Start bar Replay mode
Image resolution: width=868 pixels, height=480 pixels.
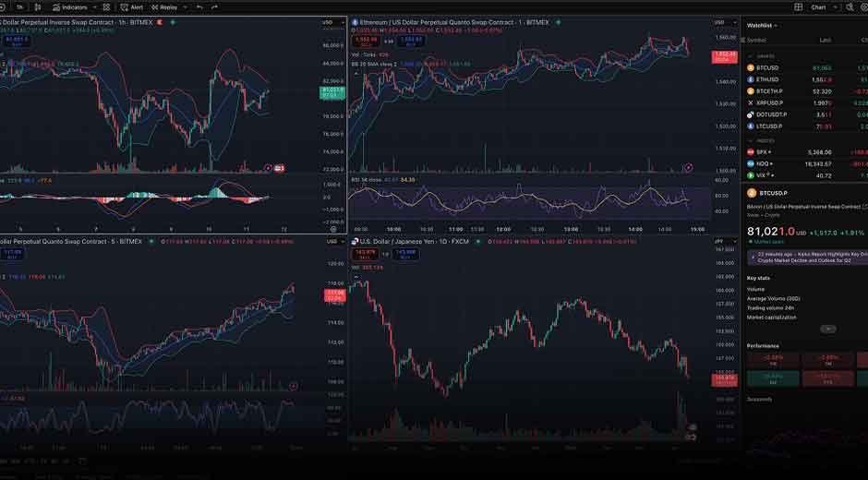click(x=164, y=7)
